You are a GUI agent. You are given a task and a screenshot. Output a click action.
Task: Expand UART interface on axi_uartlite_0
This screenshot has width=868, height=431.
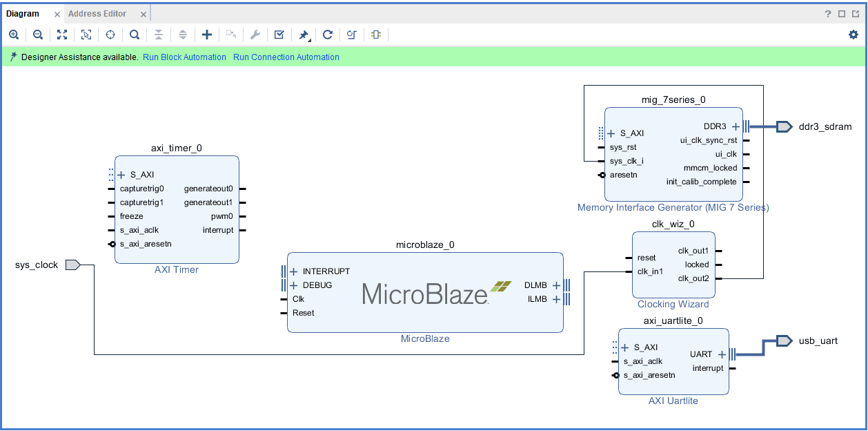pyautogui.click(x=722, y=354)
